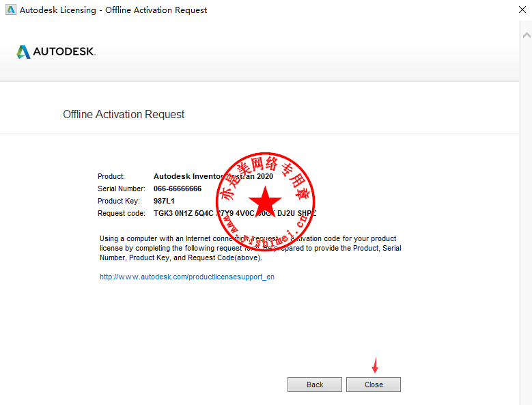Go back with the Back button

click(x=315, y=385)
